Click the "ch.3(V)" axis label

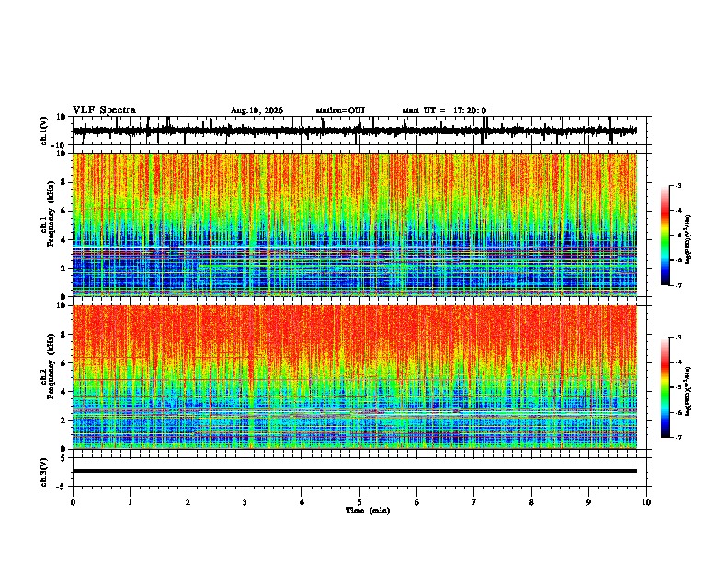[44, 472]
